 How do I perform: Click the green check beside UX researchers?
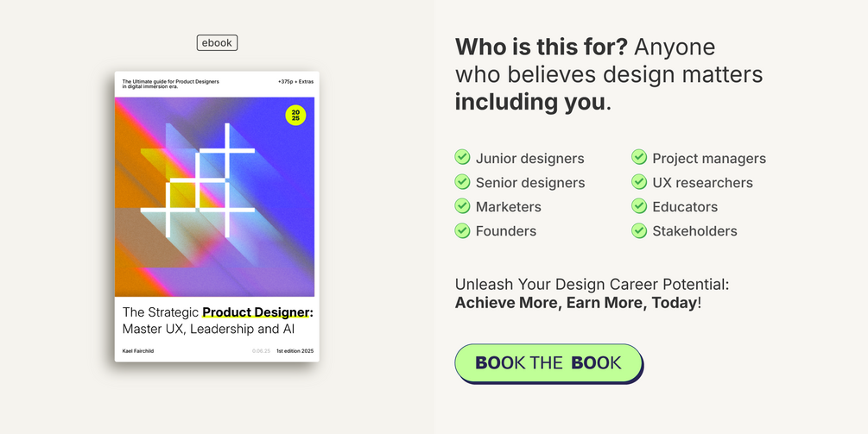point(639,181)
